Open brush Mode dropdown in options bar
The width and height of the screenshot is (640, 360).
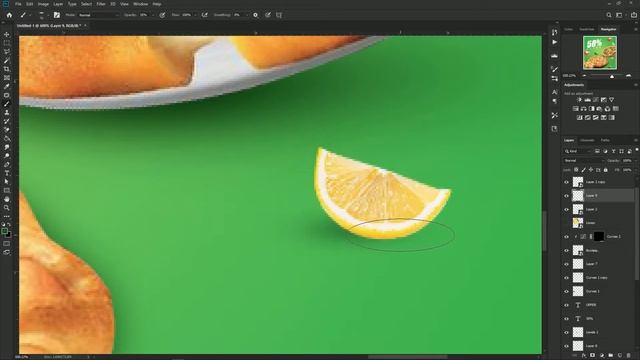(x=98, y=15)
